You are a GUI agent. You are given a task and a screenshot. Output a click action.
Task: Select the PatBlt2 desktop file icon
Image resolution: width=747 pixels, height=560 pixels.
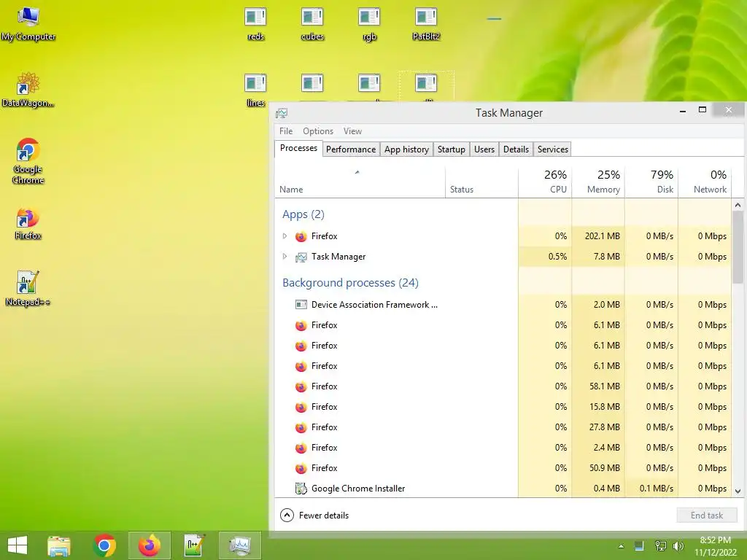click(426, 24)
